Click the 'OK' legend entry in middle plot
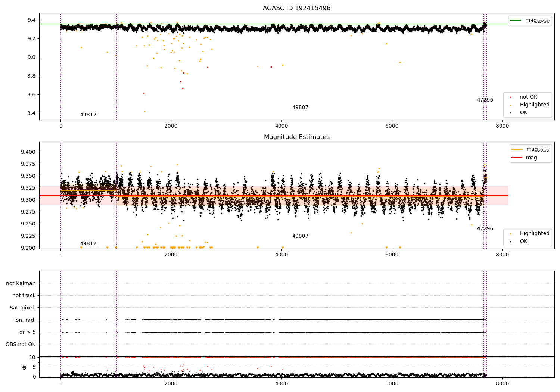560x392 pixels. click(x=523, y=242)
